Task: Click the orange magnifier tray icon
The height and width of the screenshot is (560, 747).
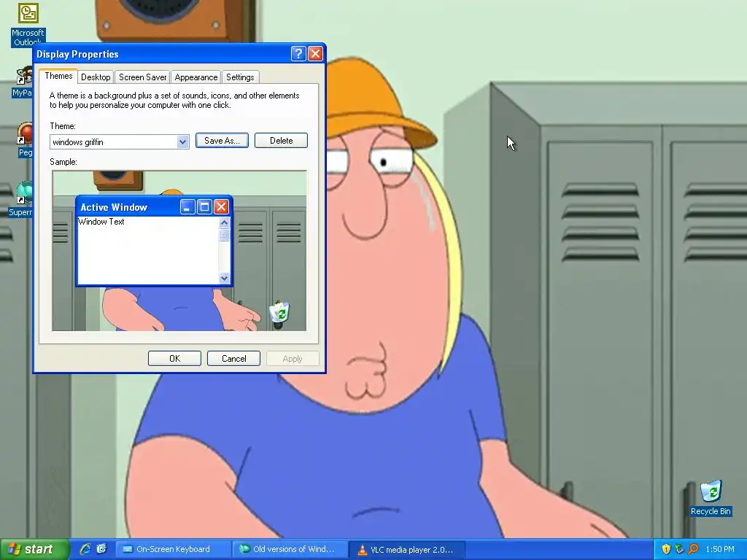Action: 693,549
